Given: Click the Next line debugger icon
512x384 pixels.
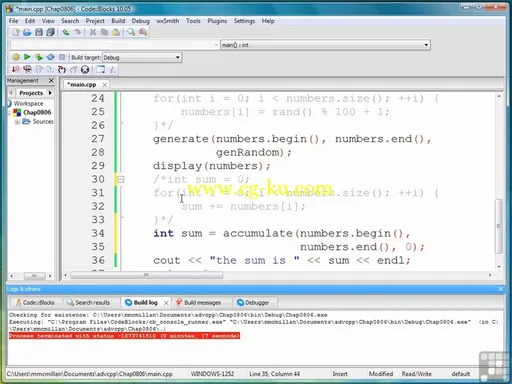Looking at the screenshot, I should [x=39, y=69].
